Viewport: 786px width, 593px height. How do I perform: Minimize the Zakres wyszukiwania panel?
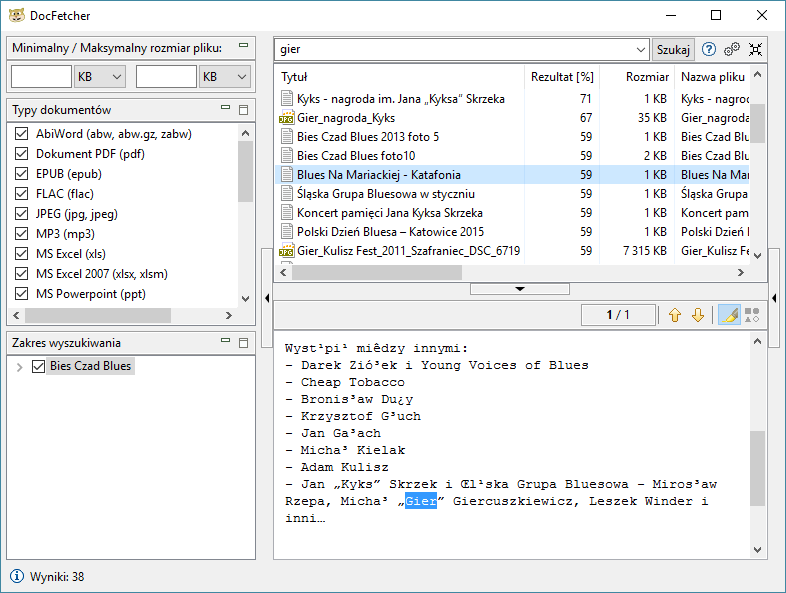(x=226, y=340)
